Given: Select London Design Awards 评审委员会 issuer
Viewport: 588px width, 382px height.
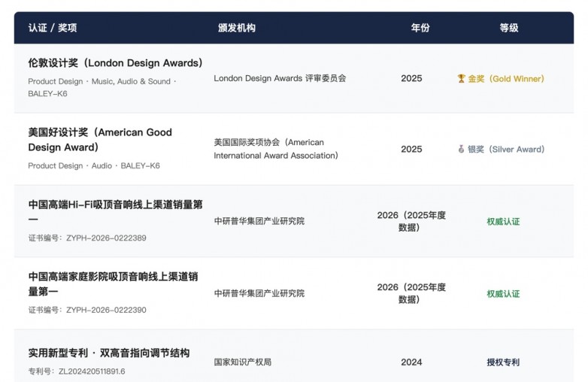Looking at the screenshot, I should click(280, 78).
